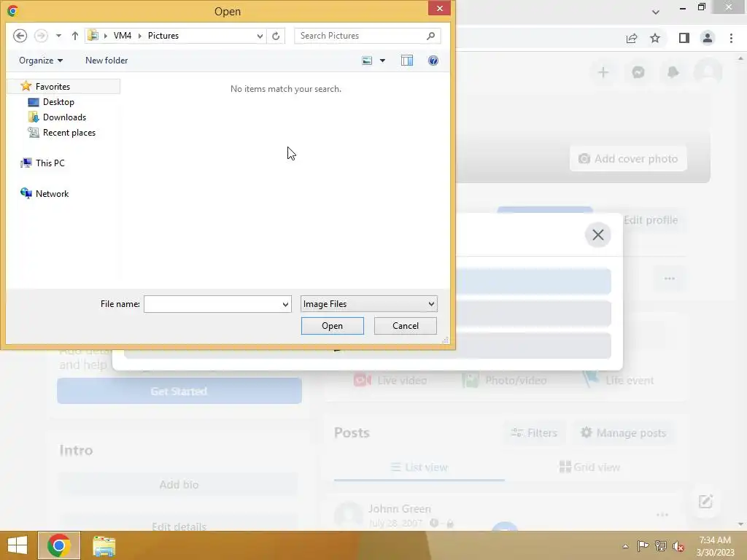Expand the address bar history dropdown
The image size is (747, 560).
coord(260,36)
